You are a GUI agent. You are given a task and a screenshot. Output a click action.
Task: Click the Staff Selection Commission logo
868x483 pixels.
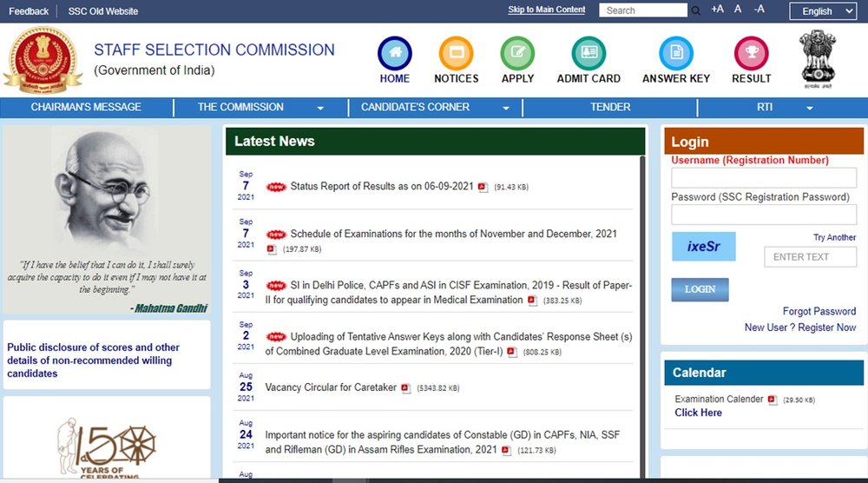point(43,60)
